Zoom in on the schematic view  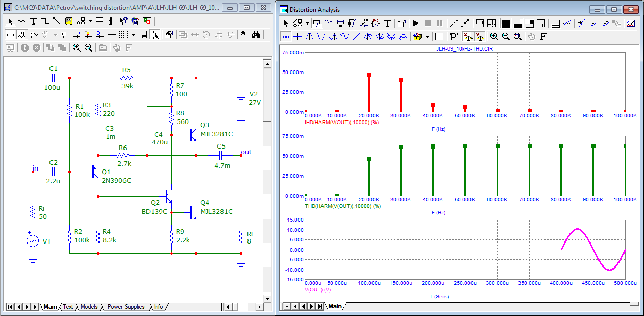(x=77, y=47)
